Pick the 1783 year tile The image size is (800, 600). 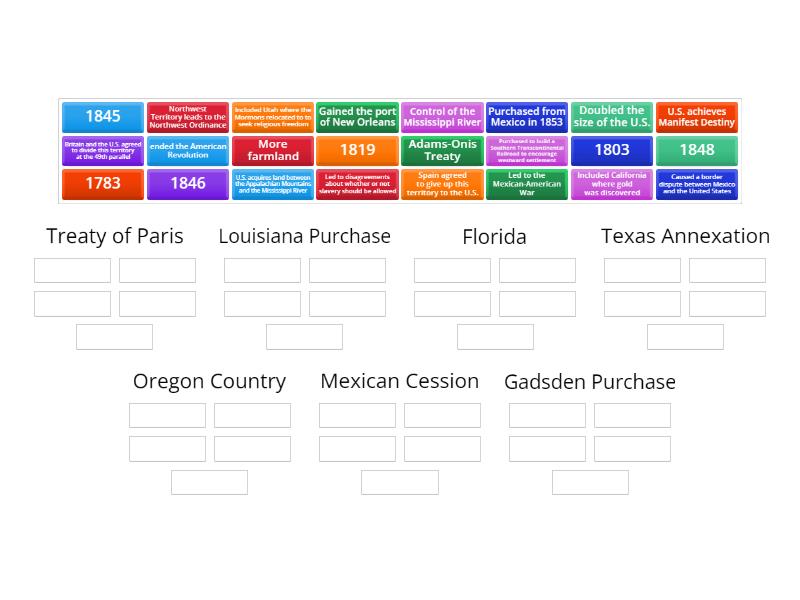[103, 184]
